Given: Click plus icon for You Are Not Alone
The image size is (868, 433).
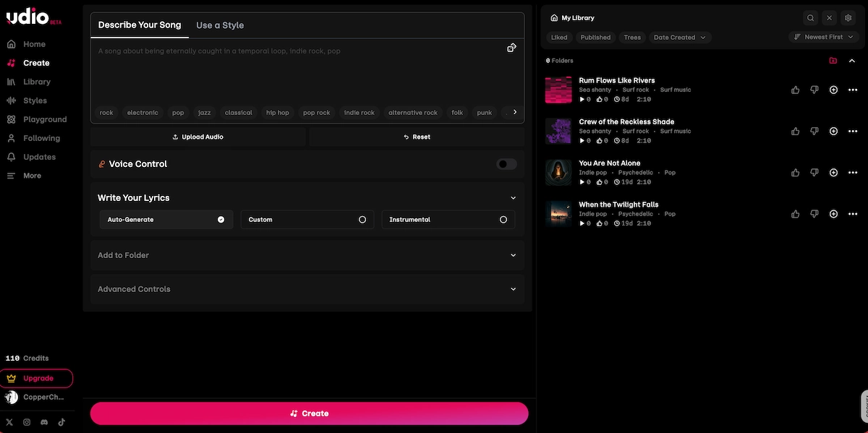Looking at the screenshot, I should (833, 173).
